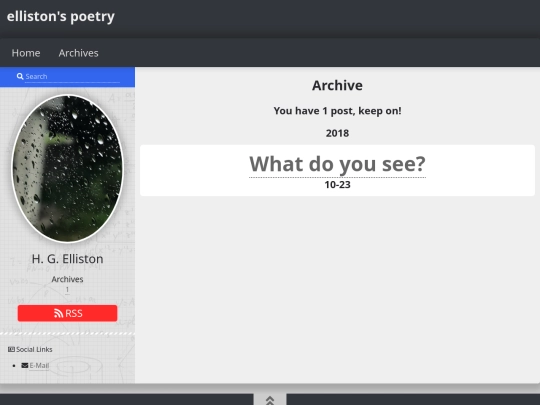Click the Archive page heading
Screen dimensions: 540x405
338,85
